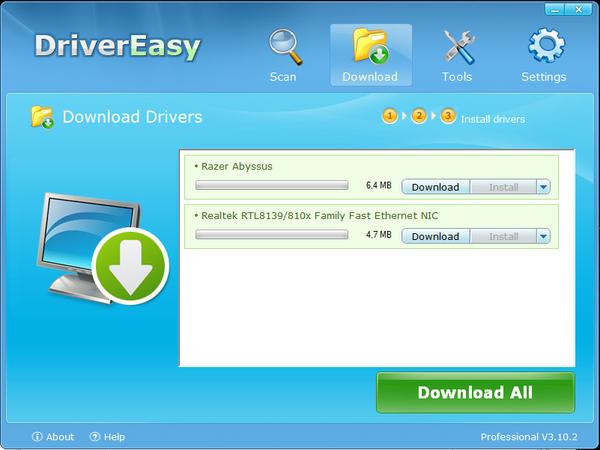Click Razer Abyssus download progress bar
This screenshot has width=600, height=450.
click(x=271, y=186)
